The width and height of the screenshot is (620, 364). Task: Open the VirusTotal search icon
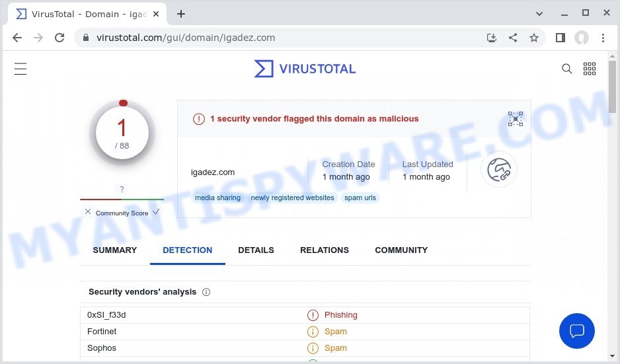(566, 69)
